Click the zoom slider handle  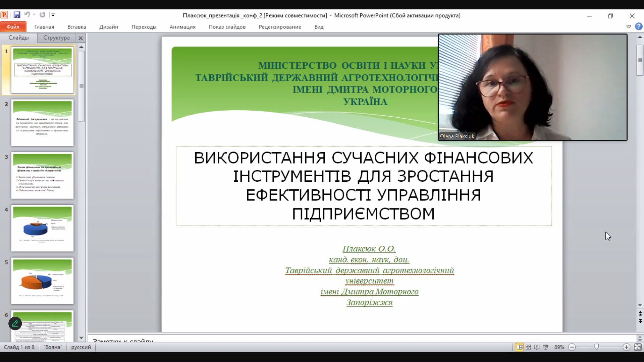click(x=597, y=347)
